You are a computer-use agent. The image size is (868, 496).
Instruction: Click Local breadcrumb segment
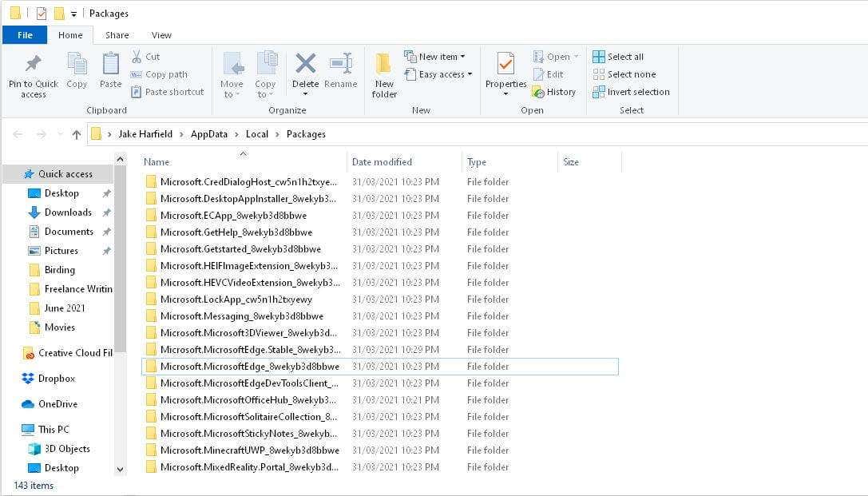tap(257, 134)
